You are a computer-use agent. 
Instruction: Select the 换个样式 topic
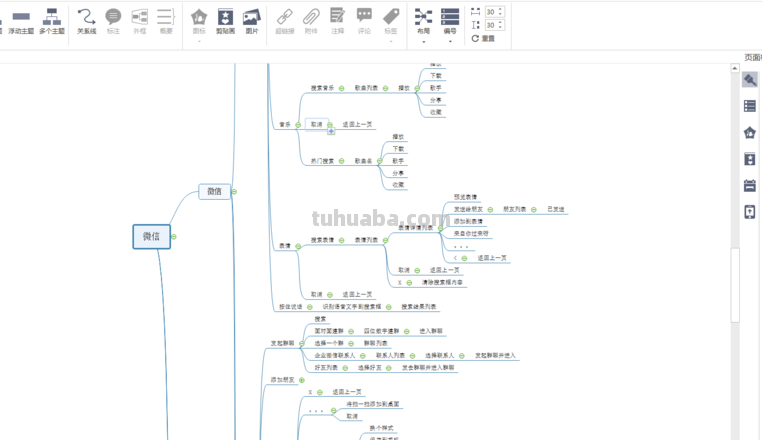(x=381, y=428)
